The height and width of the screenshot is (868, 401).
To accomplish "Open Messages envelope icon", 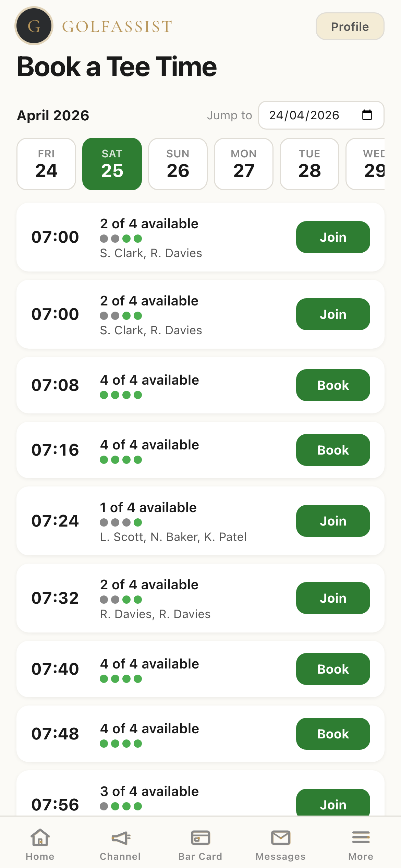I will (x=281, y=838).
